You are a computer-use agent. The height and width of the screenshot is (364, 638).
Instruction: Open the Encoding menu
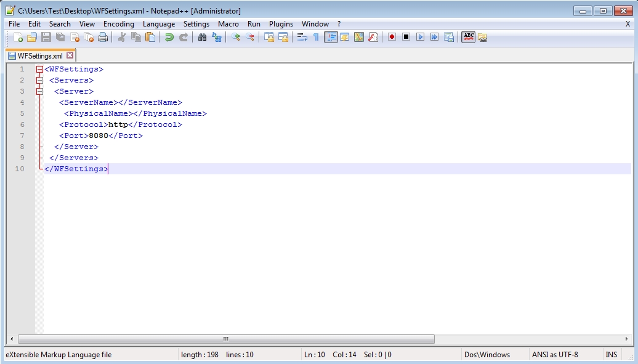[x=118, y=23]
